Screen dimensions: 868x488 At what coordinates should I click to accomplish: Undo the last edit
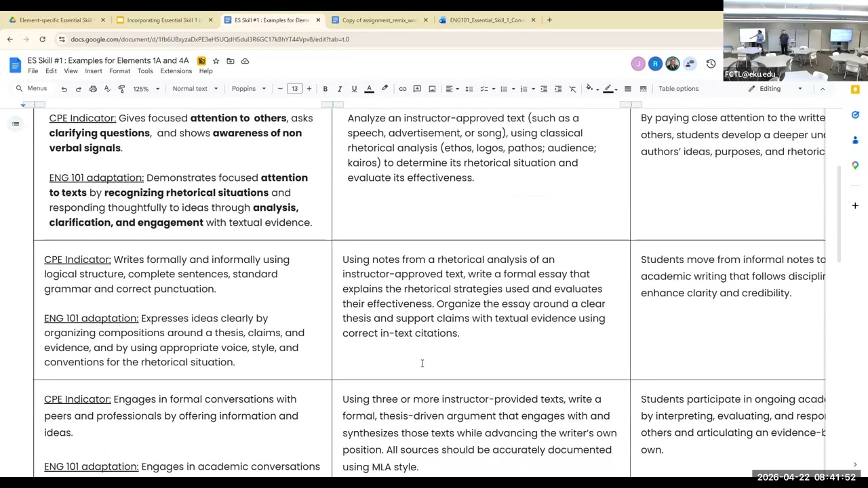click(x=64, y=89)
